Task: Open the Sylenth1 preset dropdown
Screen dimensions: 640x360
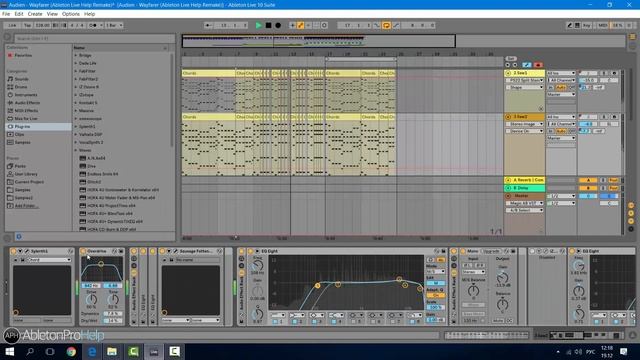Action: pyautogui.click(x=49, y=260)
